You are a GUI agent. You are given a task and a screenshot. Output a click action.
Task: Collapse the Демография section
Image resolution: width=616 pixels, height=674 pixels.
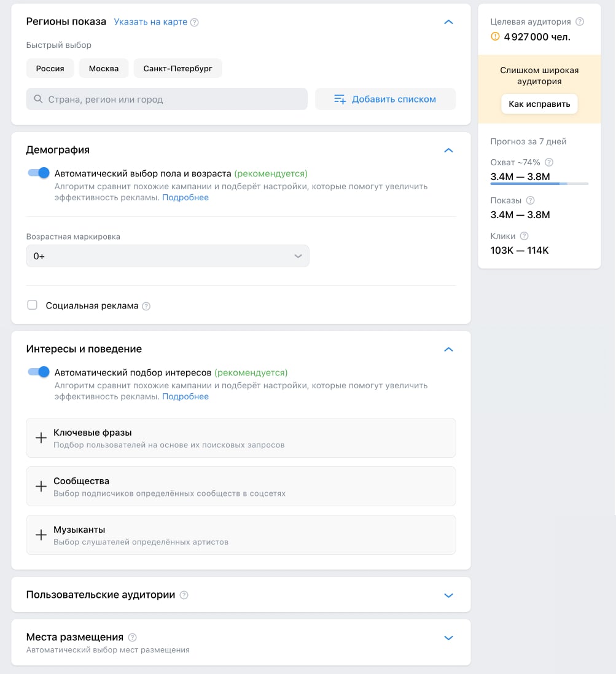click(x=448, y=150)
